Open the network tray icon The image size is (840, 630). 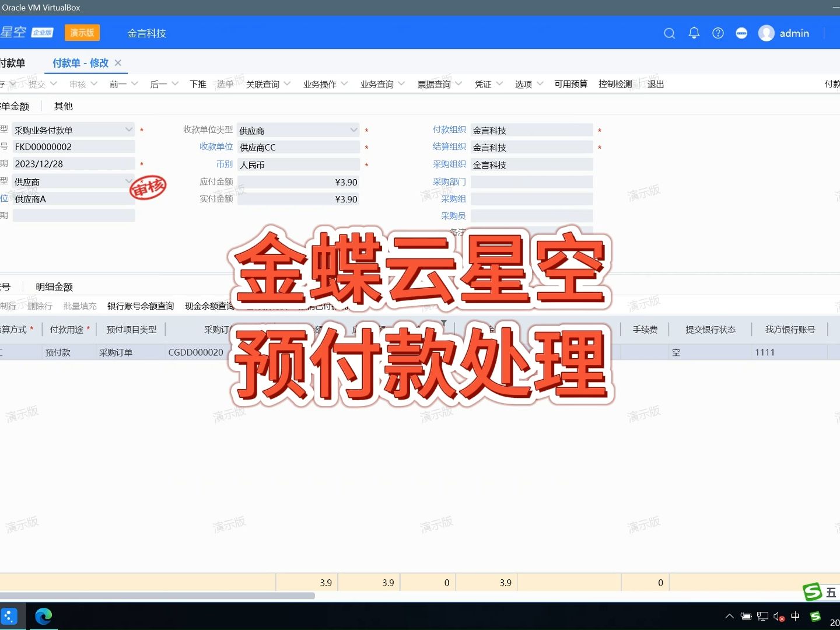pos(762,616)
